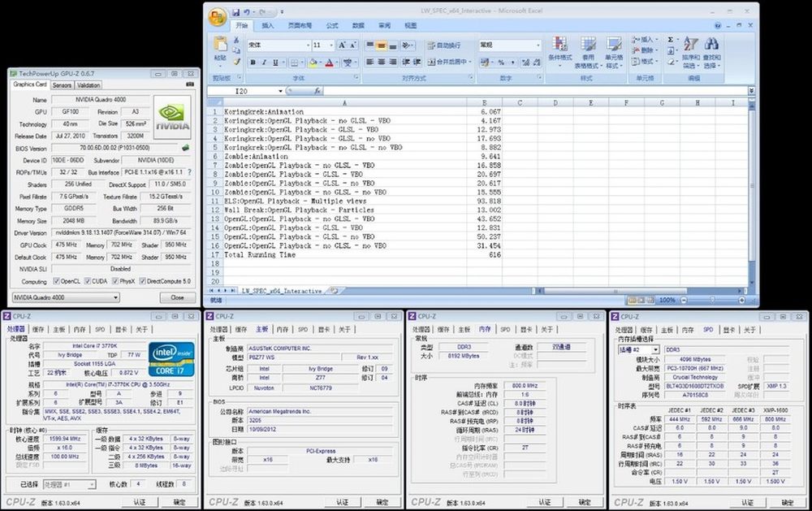
Task: Adjust the Excel zoom slider
Action: pos(713,300)
